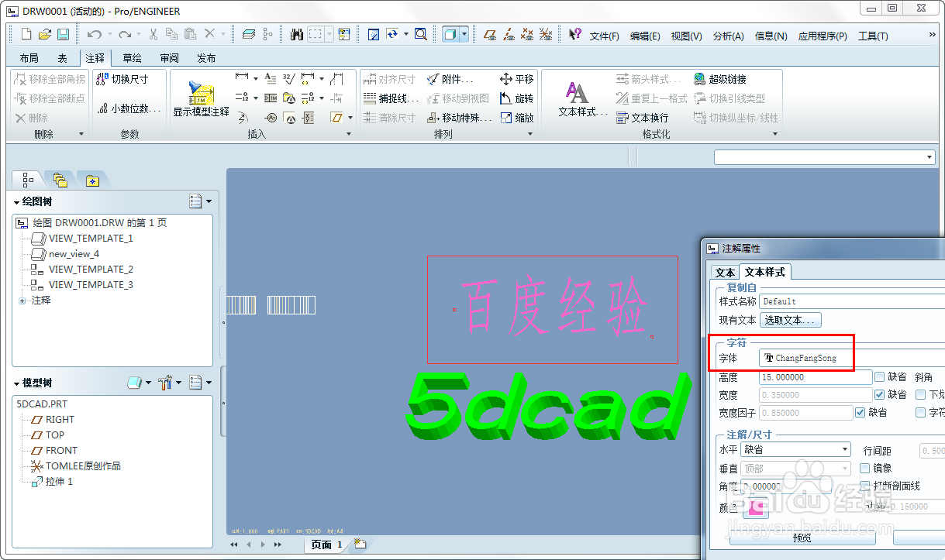Open the 水平 horizontal alignment dropdown
Image resolution: width=945 pixels, height=560 pixels.
pyautogui.click(x=796, y=449)
